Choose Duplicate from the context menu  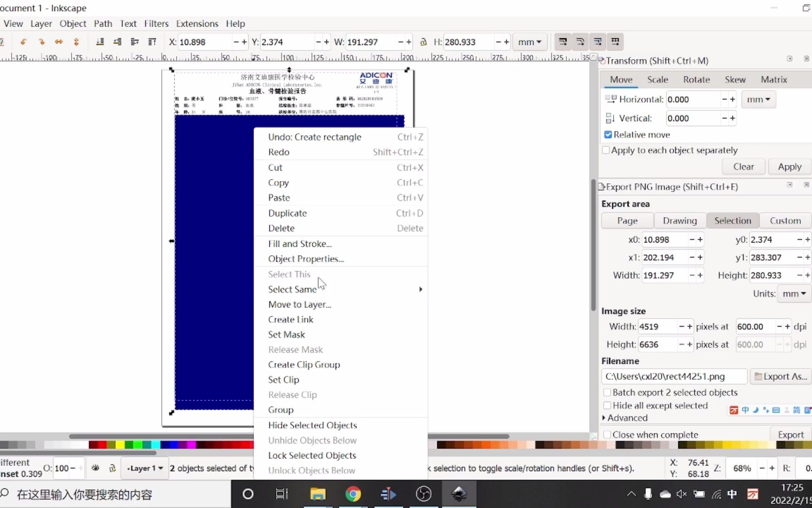point(287,213)
